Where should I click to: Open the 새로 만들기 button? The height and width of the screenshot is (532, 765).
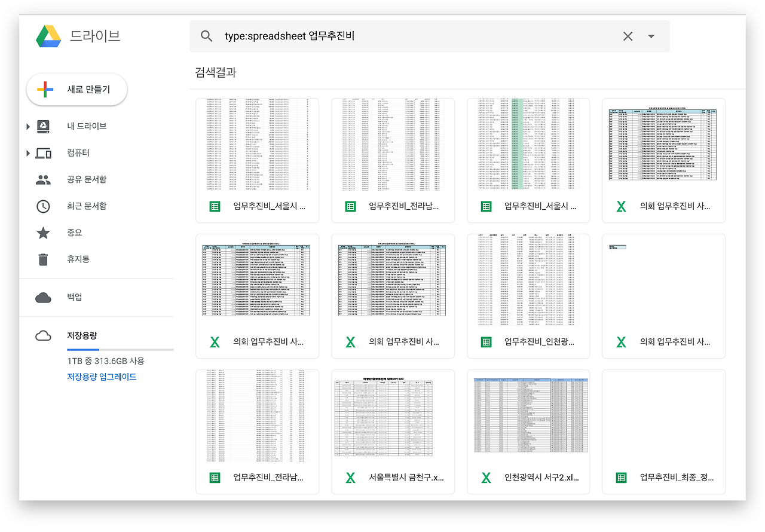pos(76,90)
